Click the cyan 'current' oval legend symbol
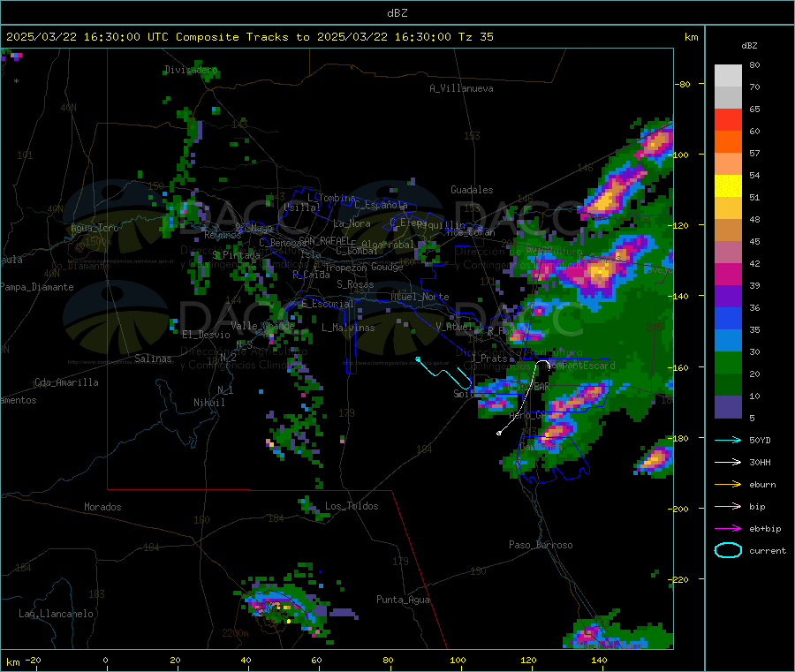Image resolution: width=795 pixels, height=672 pixels. click(728, 550)
